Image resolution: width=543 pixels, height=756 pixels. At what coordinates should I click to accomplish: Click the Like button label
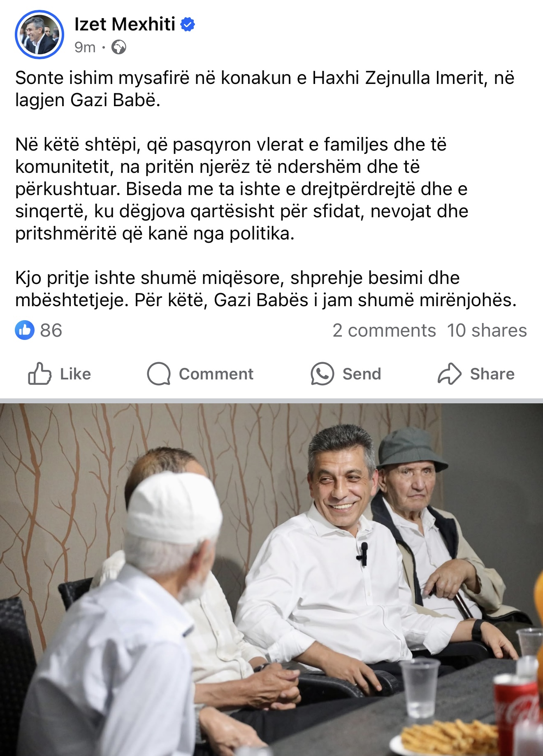pos(75,374)
